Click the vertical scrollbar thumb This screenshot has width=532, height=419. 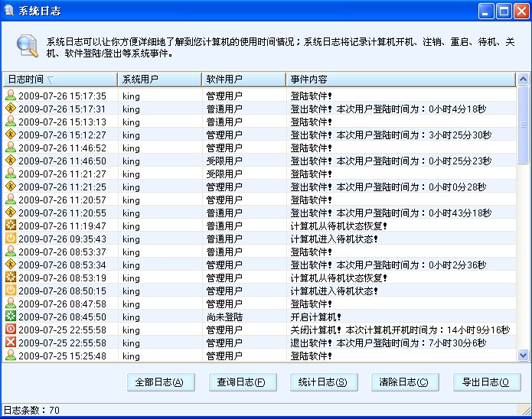pos(523,125)
